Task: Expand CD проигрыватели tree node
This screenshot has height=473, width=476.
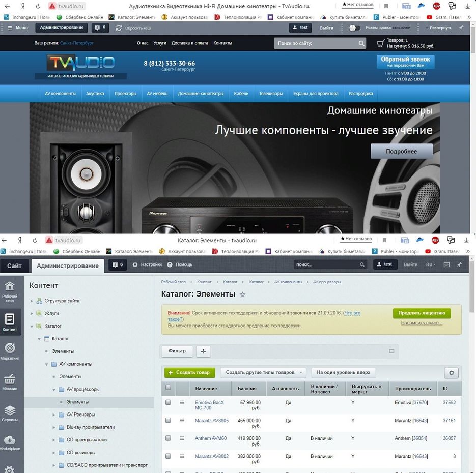Action: (54, 440)
